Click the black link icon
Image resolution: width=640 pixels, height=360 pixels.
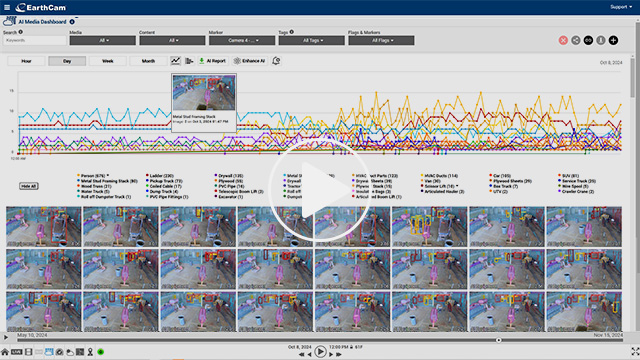click(588, 40)
